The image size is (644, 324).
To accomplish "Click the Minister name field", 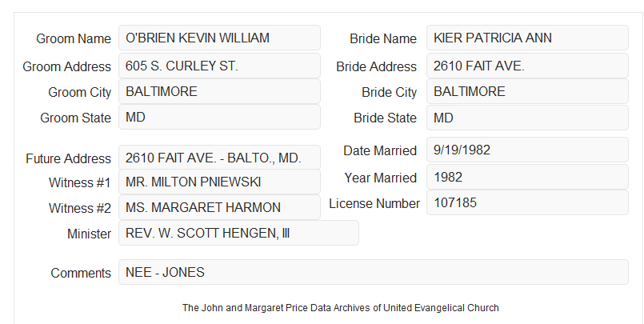I will pyautogui.click(x=238, y=233).
